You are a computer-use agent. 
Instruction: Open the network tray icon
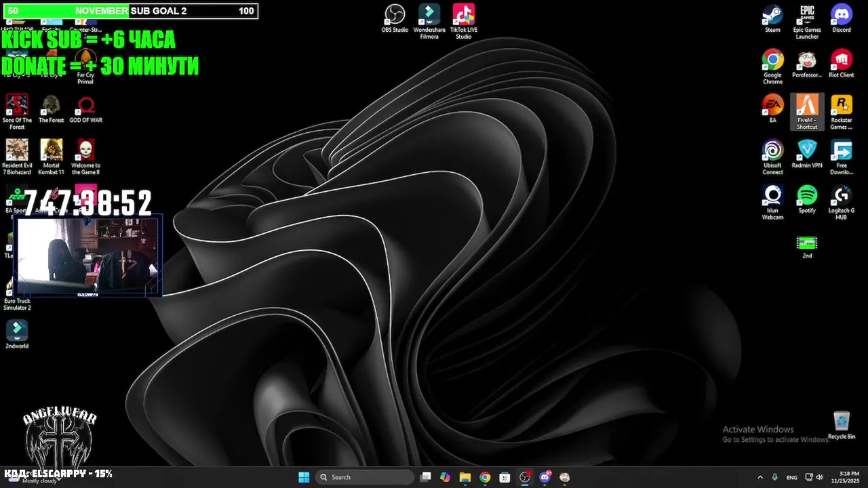[809, 477]
